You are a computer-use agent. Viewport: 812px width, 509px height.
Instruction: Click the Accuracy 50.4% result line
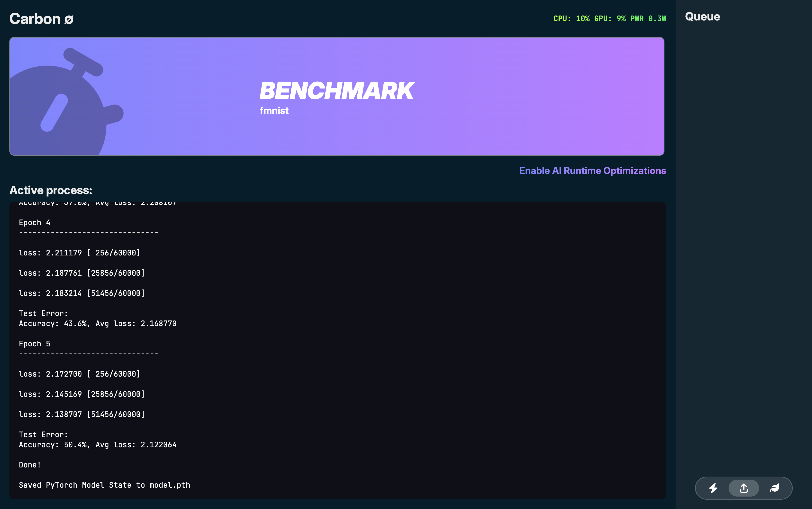click(x=97, y=445)
